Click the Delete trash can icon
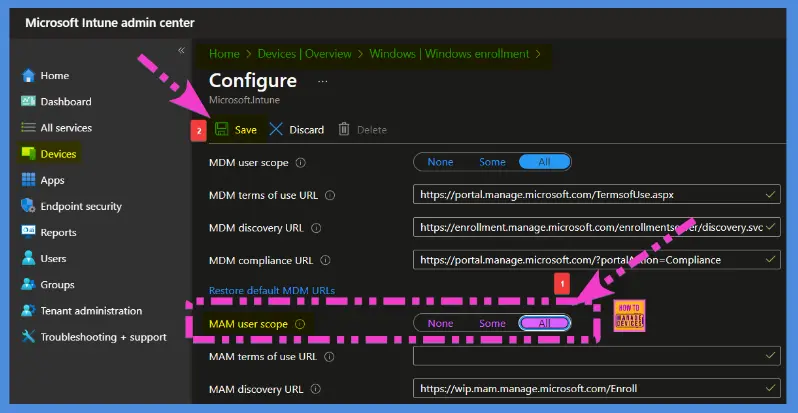The height and width of the screenshot is (413, 798). click(344, 129)
